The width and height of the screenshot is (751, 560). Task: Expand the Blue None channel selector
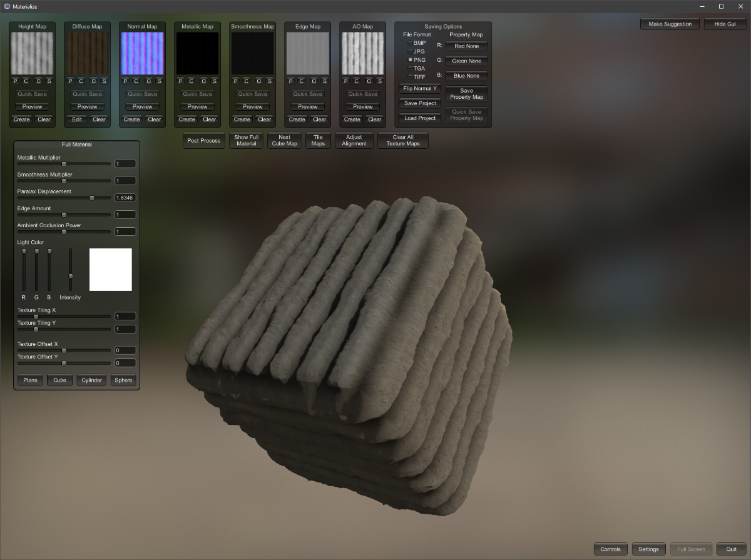click(466, 76)
